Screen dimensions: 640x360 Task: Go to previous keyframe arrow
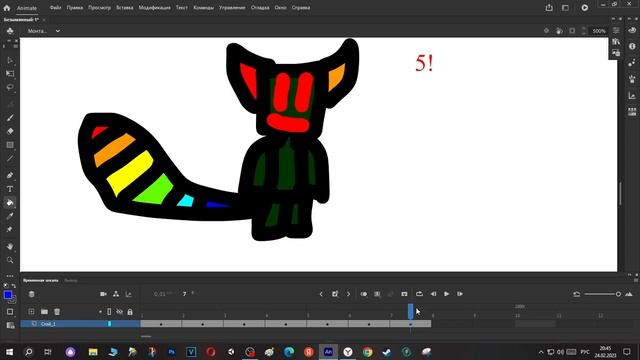(321, 294)
